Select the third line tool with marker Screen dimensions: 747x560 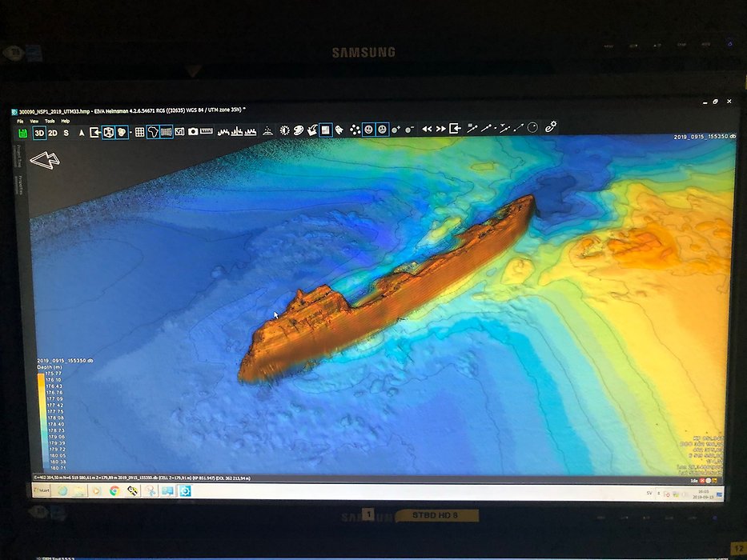(x=504, y=128)
